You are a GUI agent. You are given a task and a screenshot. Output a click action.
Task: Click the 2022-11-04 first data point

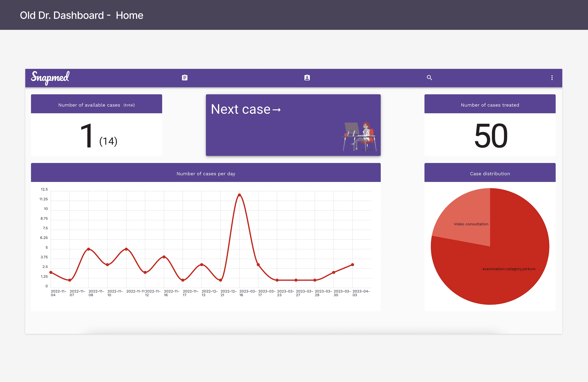pos(51,272)
